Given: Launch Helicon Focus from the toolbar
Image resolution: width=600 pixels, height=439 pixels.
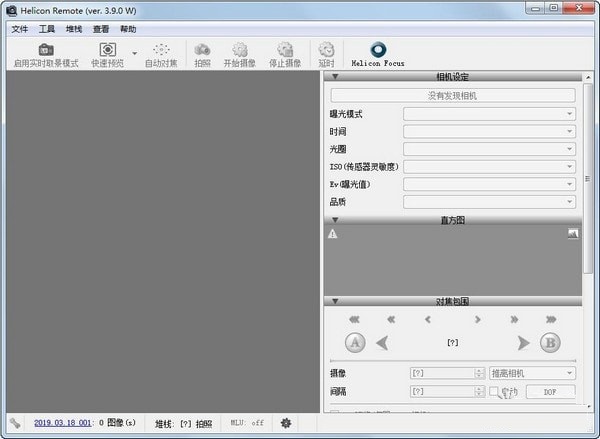Looking at the screenshot, I should click(378, 50).
